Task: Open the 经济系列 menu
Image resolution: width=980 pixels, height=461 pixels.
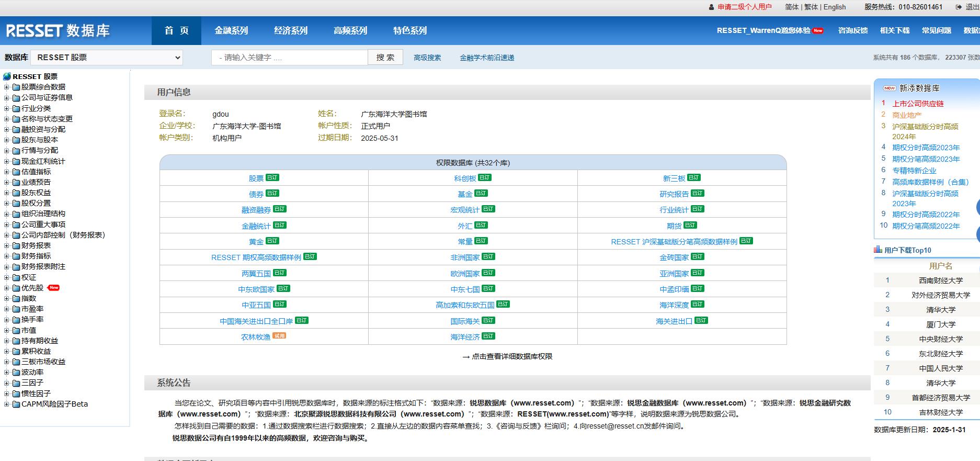Action: coord(291,30)
